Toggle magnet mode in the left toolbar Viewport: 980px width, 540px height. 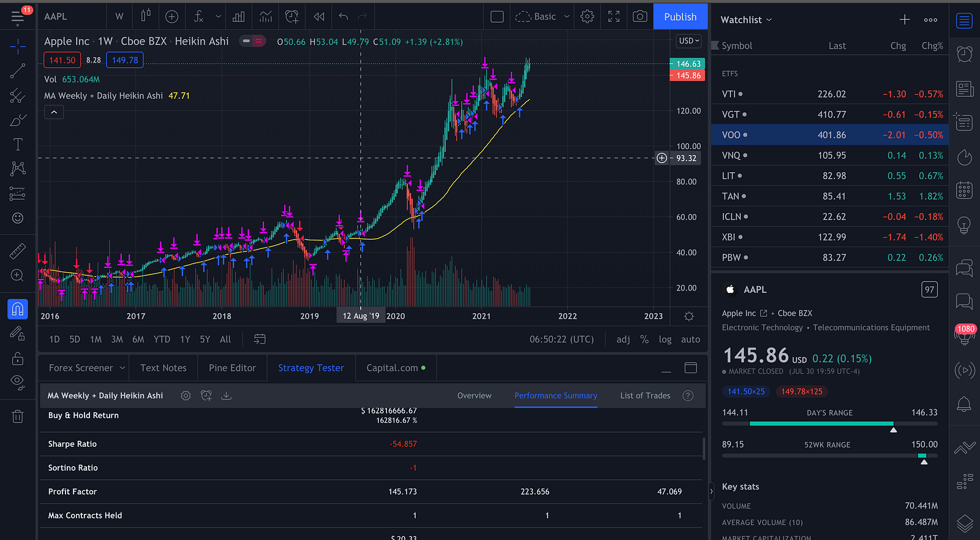[x=18, y=309]
